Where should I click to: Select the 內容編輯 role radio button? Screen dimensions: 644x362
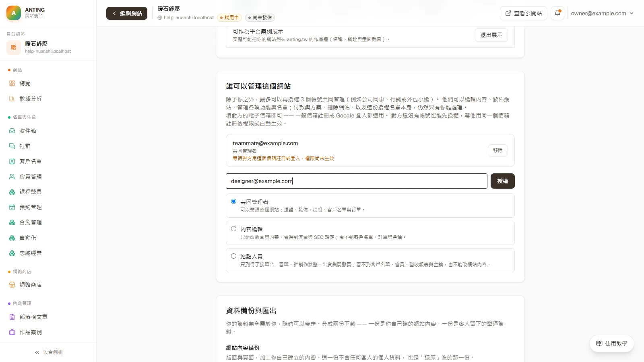point(233,229)
